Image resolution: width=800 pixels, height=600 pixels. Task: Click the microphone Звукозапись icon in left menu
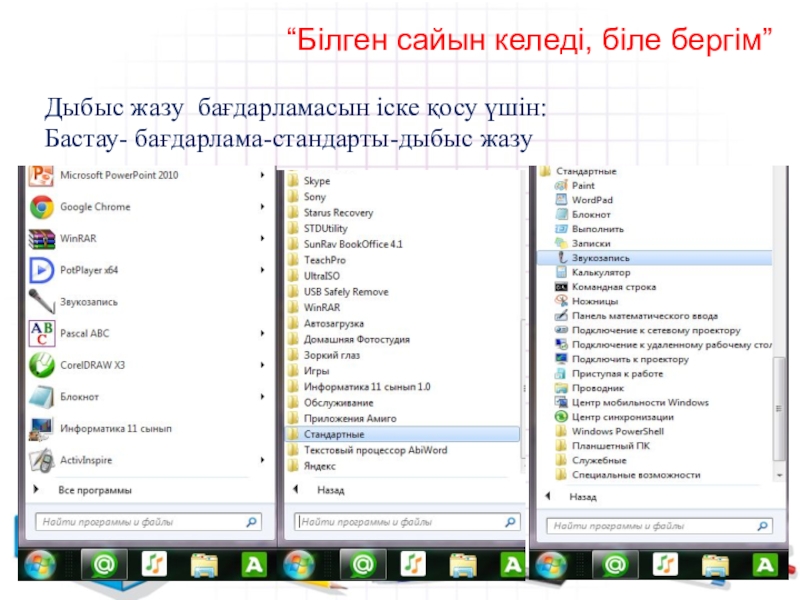(41, 302)
